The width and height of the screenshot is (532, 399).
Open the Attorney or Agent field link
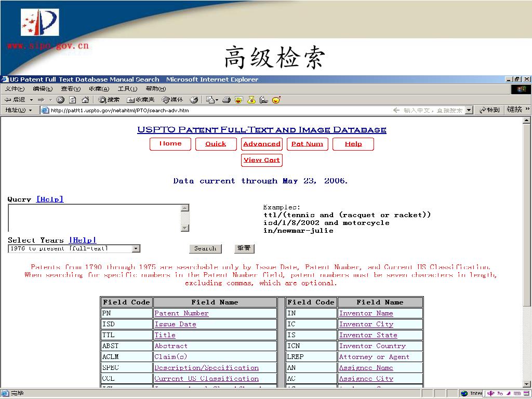click(x=374, y=356)
